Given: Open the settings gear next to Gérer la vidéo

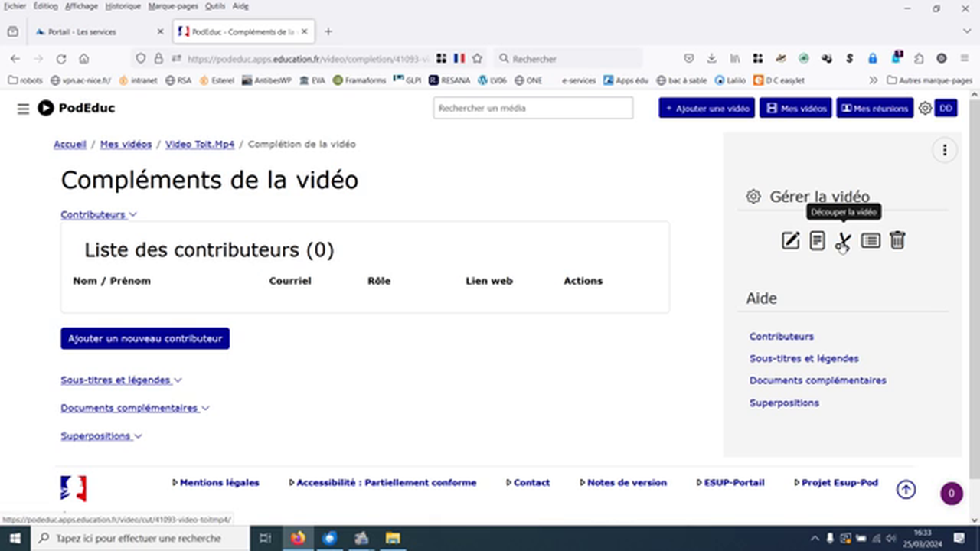Looking at the screenshot, I should pyautogui.click(x=753, y=196).
